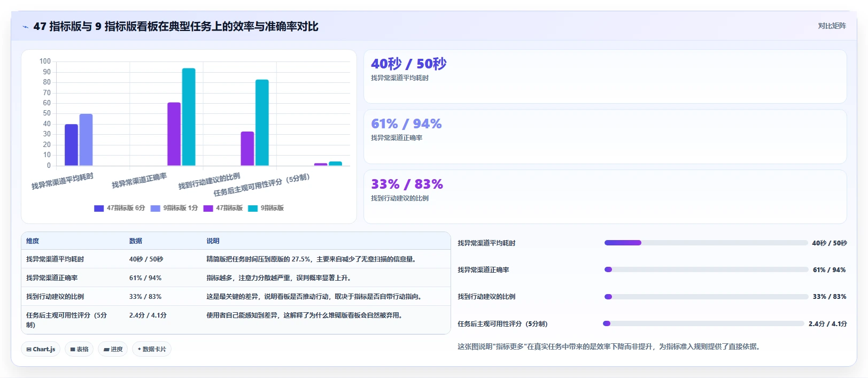This screenshot has width=868, height=378.
Task: Click the Chart.js chip
Action: 41,349
